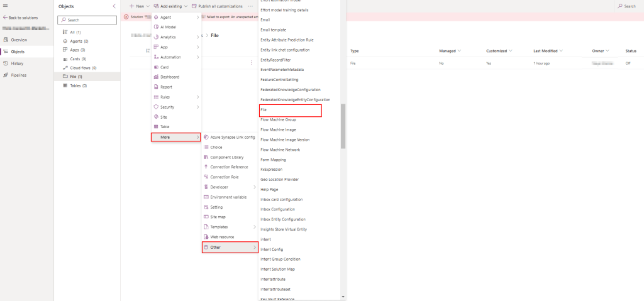This screenshot has width=644, height=301.
Task: Open the Managed column filter dropdown
Action: (459, 51)
